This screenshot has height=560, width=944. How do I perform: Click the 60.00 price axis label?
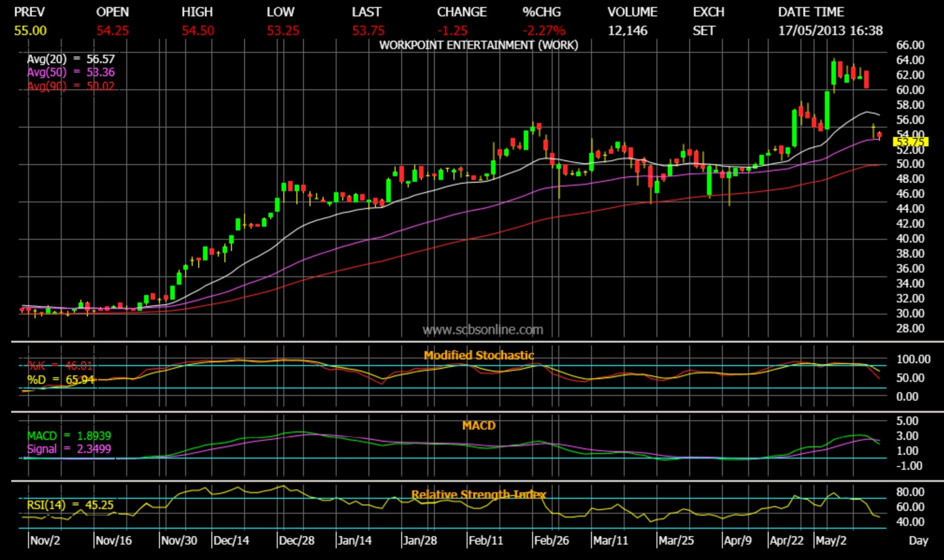point(910,90)
